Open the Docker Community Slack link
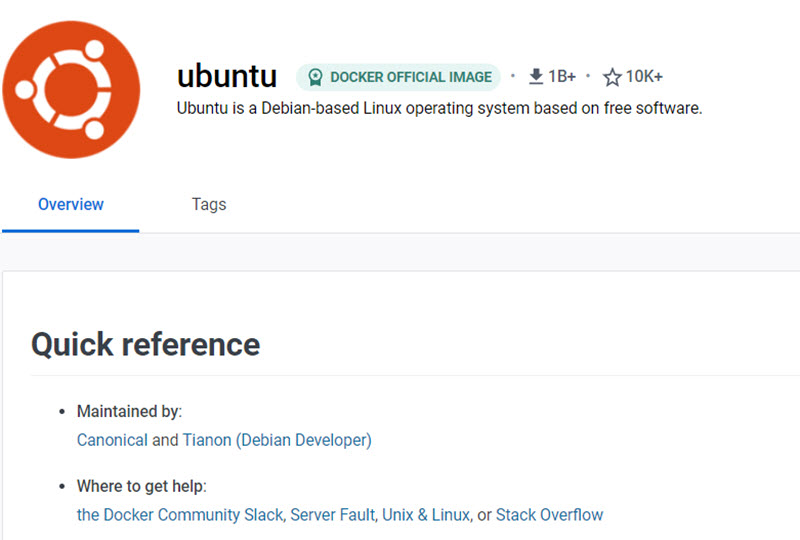 pos(180,514)
